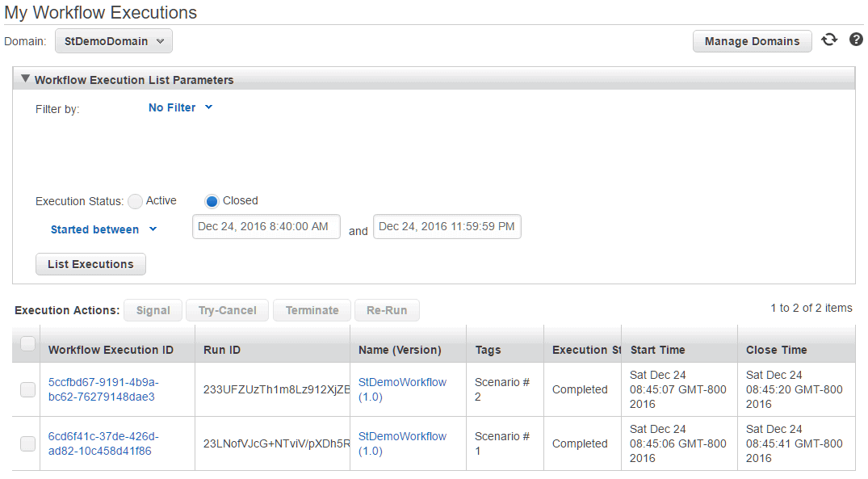Screen dimensions: 868x479
Task: Click the List Executions button
Action: tap(90, 264)
